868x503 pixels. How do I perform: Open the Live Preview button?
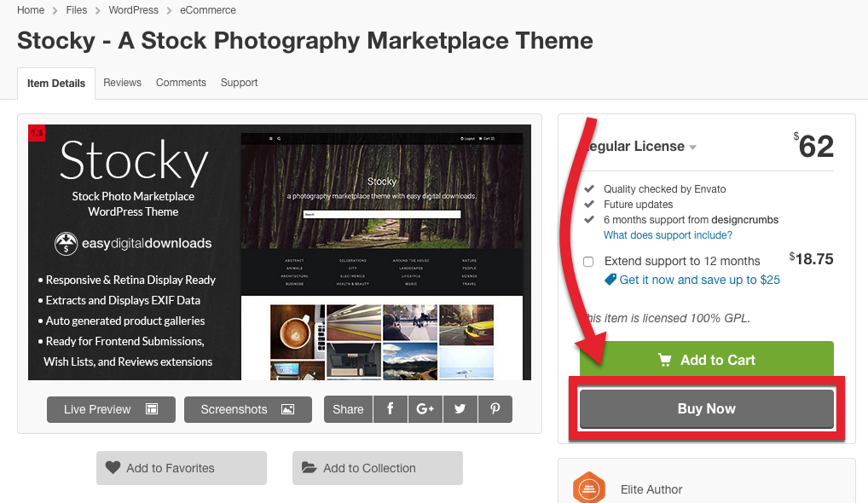pyautogui.click(x=111, y=409)
